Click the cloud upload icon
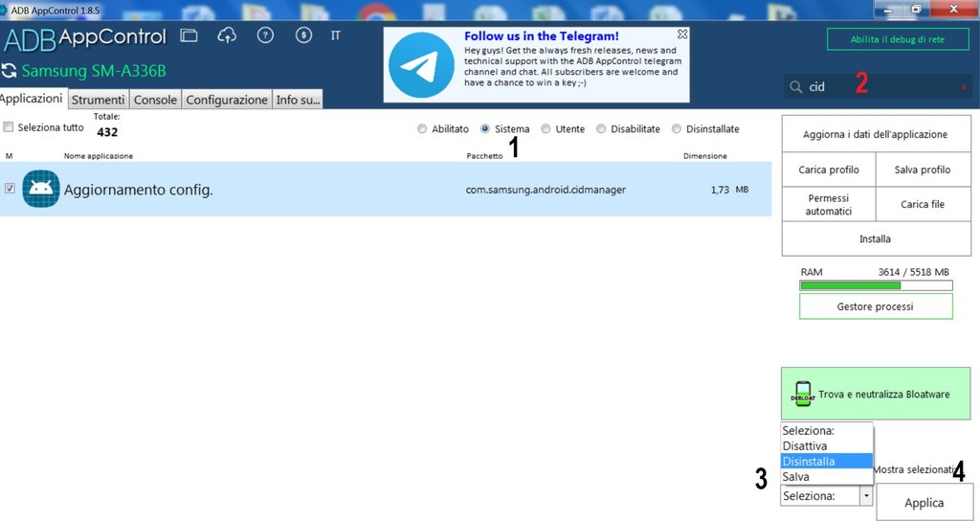Screen dimensions: 980x522 (x=227, y=35)
